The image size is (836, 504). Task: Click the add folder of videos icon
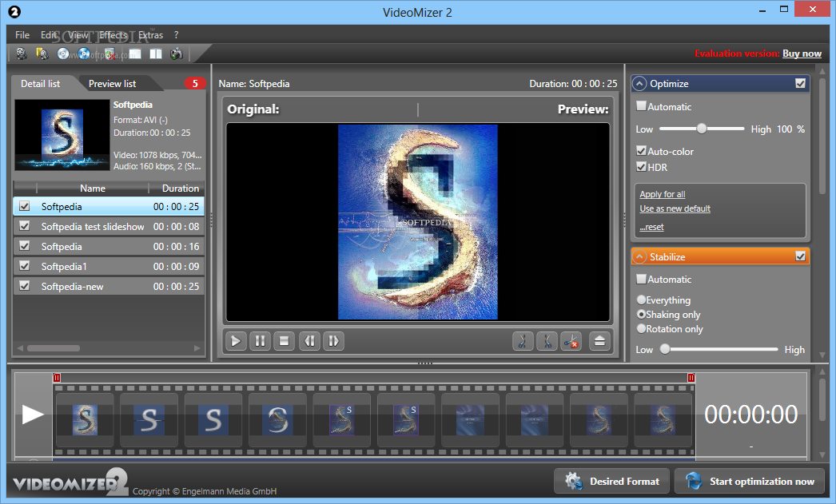pos(42,54)
